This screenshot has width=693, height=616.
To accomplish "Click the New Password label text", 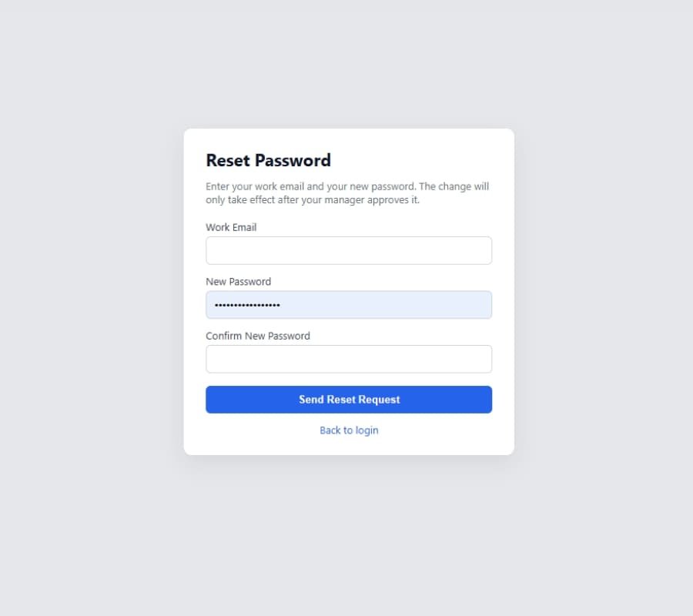I will tap(238, 282).
